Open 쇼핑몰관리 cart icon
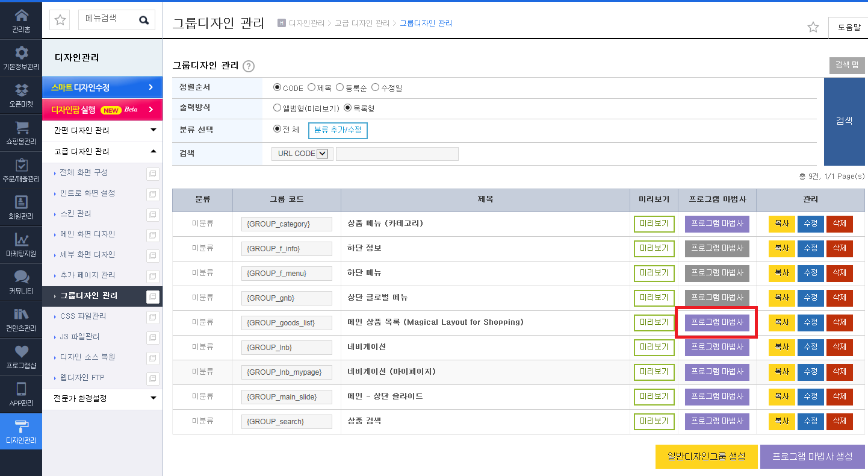The image size is (868, 476). 21,128
